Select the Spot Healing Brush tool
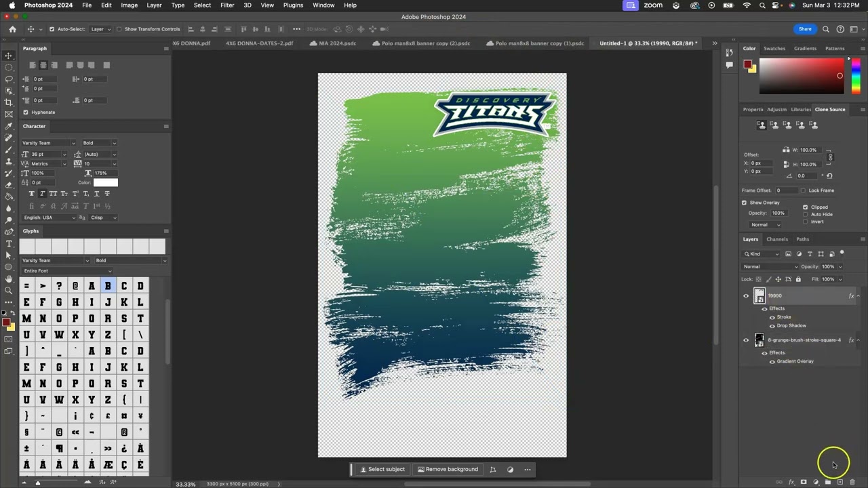The height and width of the screenshot is (488, 868). pos(9,138)
